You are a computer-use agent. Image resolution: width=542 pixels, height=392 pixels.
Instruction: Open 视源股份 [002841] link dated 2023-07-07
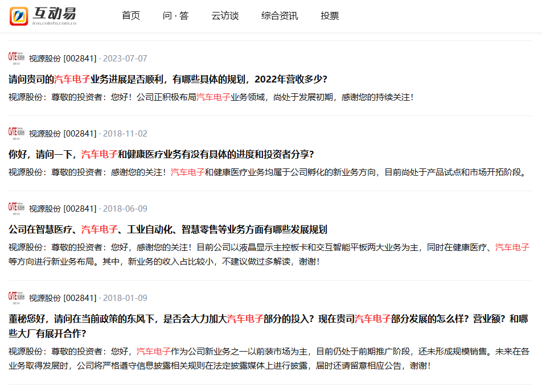pyautogui.click(x=63, y=59)
